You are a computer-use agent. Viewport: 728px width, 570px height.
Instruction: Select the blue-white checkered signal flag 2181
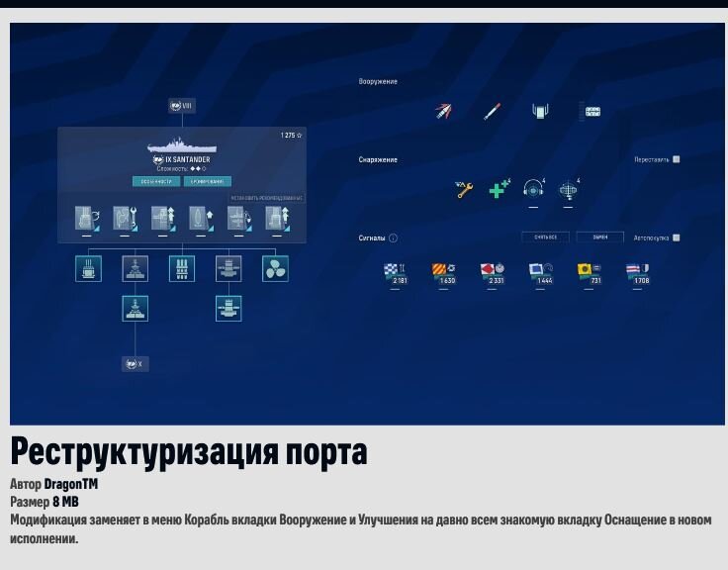396,273
